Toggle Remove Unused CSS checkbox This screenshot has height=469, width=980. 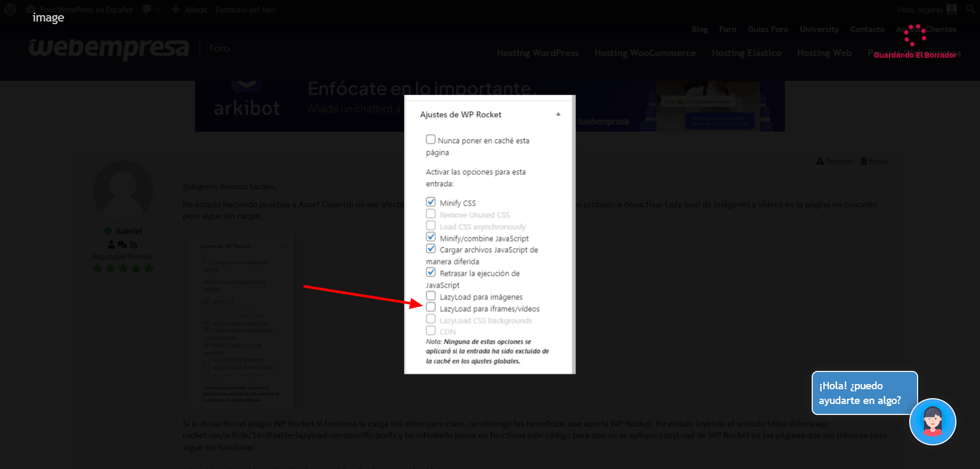[x=430, y=214]
